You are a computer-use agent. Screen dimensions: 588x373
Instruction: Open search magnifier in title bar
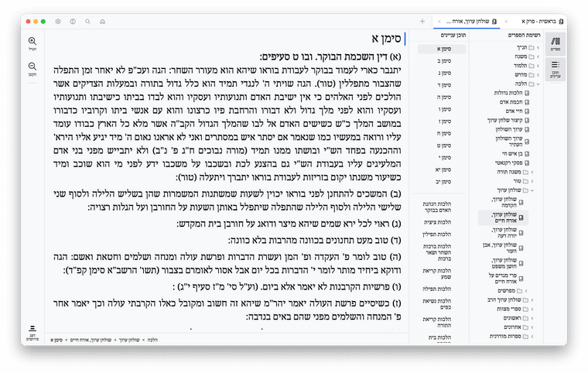tap(87, 21)
